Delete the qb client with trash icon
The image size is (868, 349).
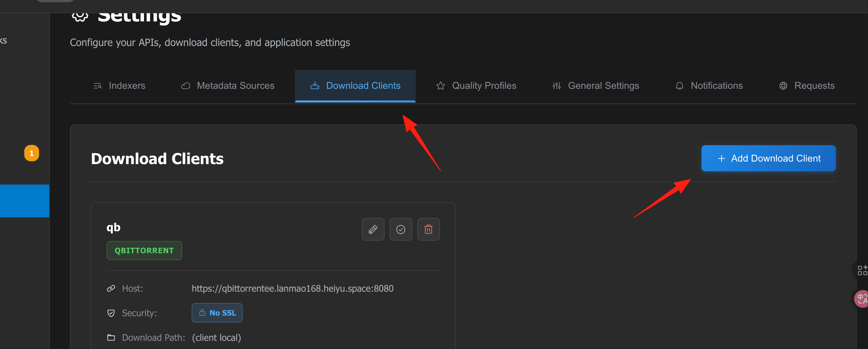pos(428,229)
